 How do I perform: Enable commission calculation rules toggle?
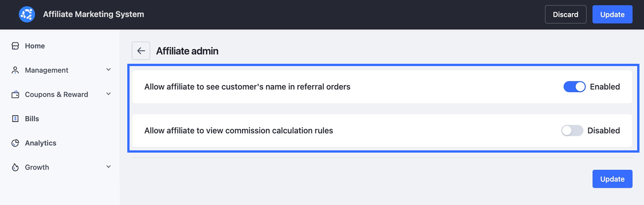(572, 131)
